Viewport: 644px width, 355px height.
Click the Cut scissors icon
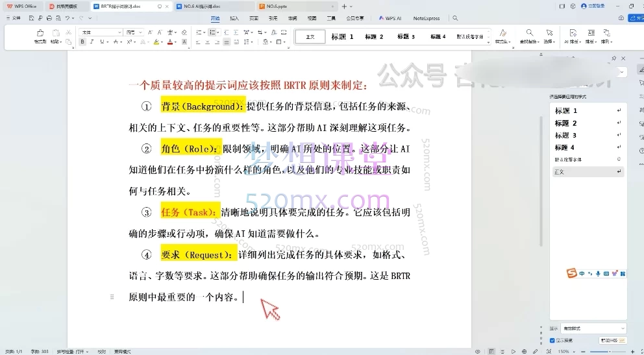click(69, 32)
